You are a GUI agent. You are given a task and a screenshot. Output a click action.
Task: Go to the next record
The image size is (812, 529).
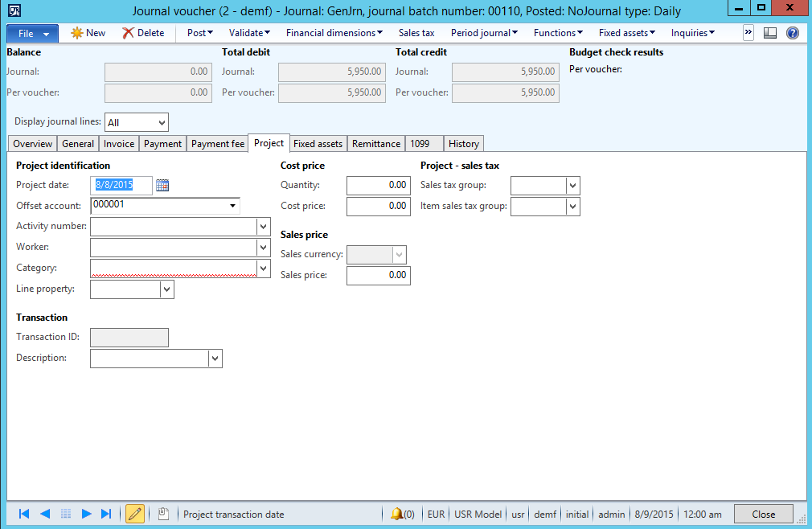click(86, 514)
